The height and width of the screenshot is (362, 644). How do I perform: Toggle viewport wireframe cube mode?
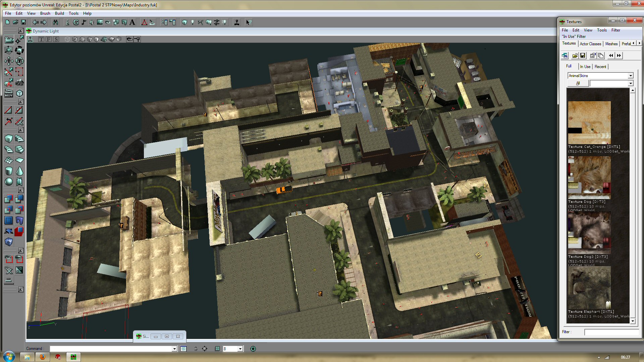(67, 39)
